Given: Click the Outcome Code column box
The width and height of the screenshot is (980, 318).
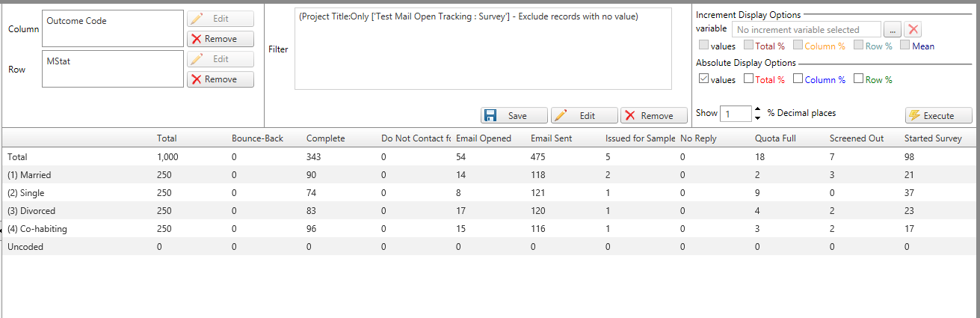Looking at the screenshot, I should coord(113,28).
